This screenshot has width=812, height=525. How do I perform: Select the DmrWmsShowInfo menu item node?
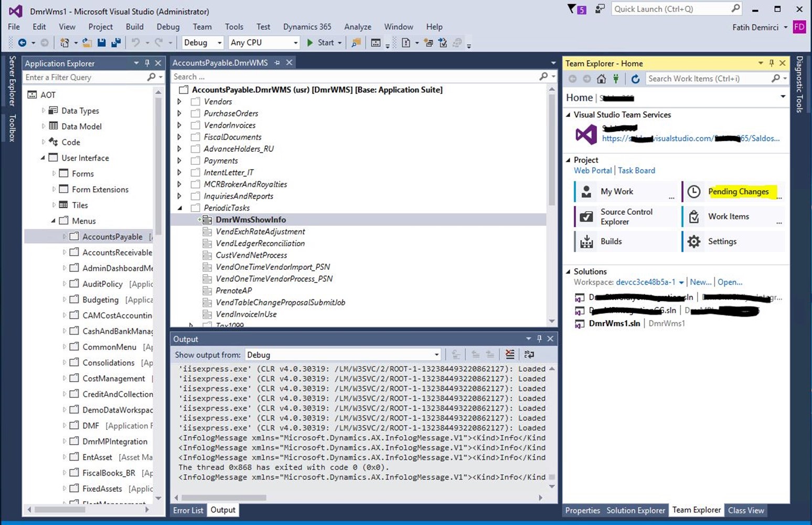coord(251,219)
